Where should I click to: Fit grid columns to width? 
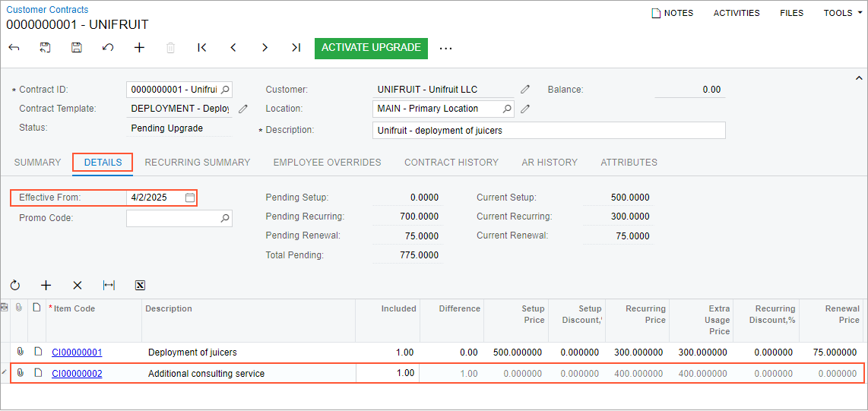(x=109, y=286)
